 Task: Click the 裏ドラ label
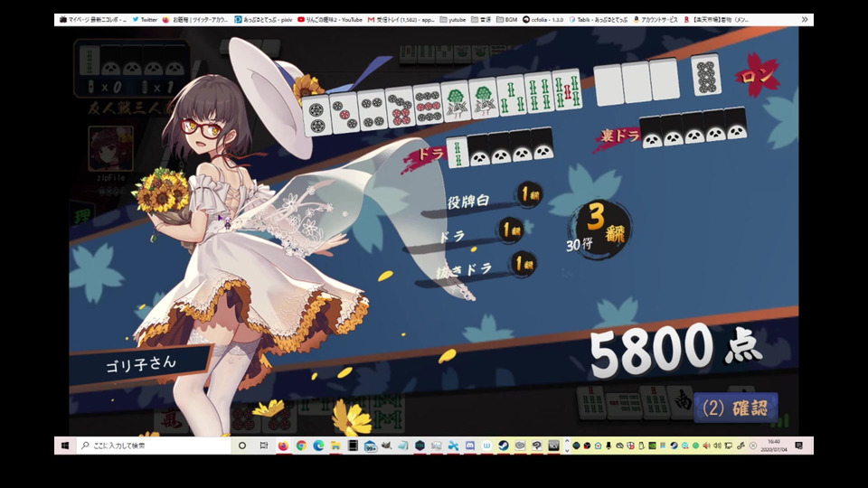tap(620, 136)
